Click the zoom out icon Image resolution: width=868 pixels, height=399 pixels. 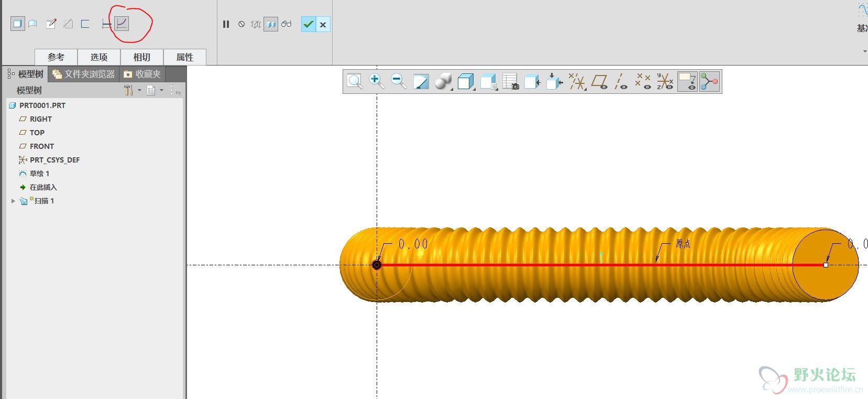(x=399, y=82)
